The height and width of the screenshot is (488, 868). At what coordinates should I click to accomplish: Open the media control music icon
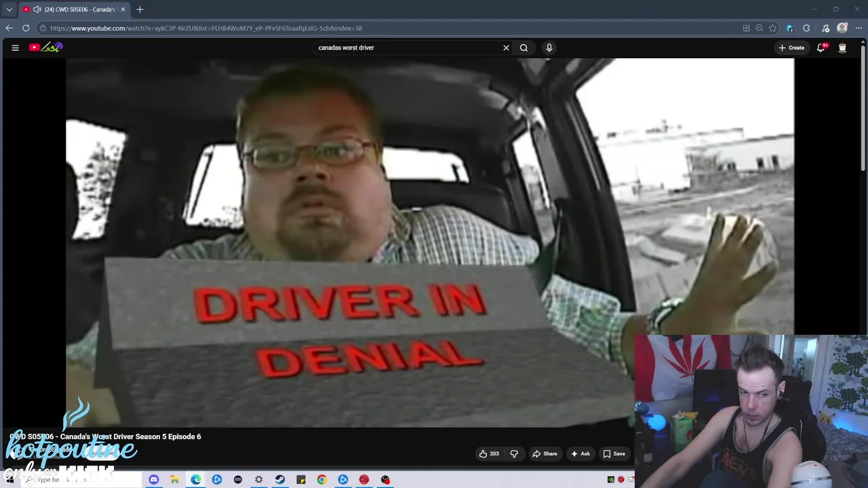pyautogui.click(x=825, y=28)
